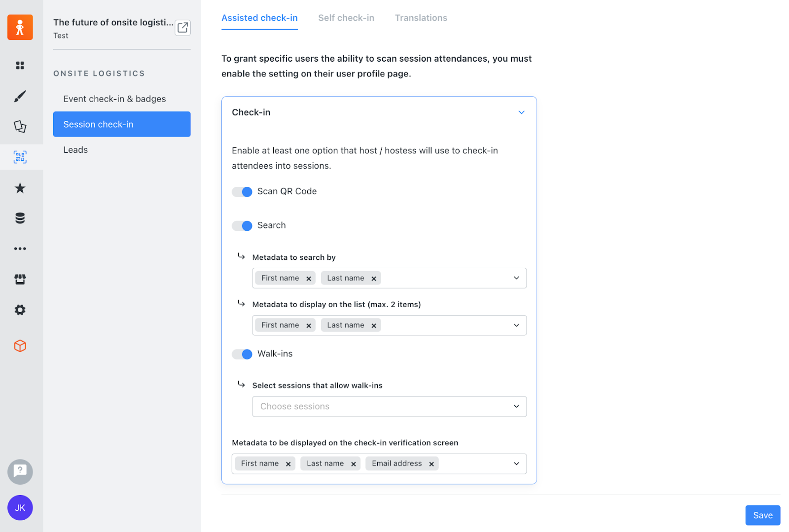Click the database icon in the sidebar
Viewport: 789px width, 532px height.
[20, 218]
